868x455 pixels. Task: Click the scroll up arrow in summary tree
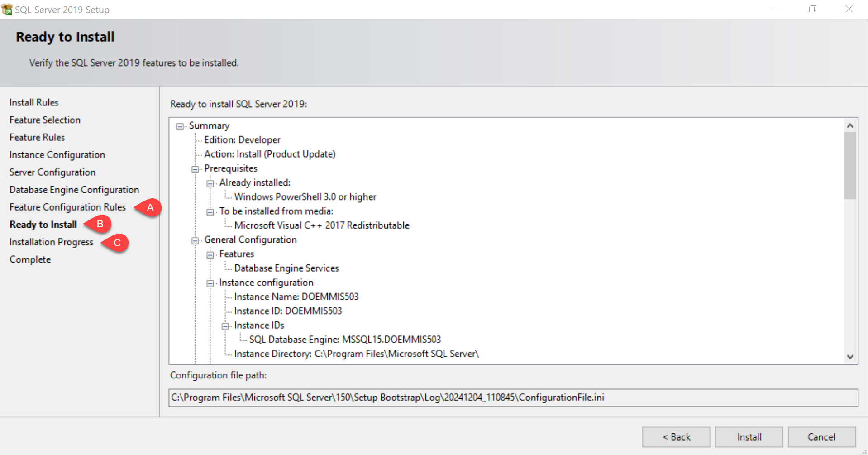coord(850,125)
